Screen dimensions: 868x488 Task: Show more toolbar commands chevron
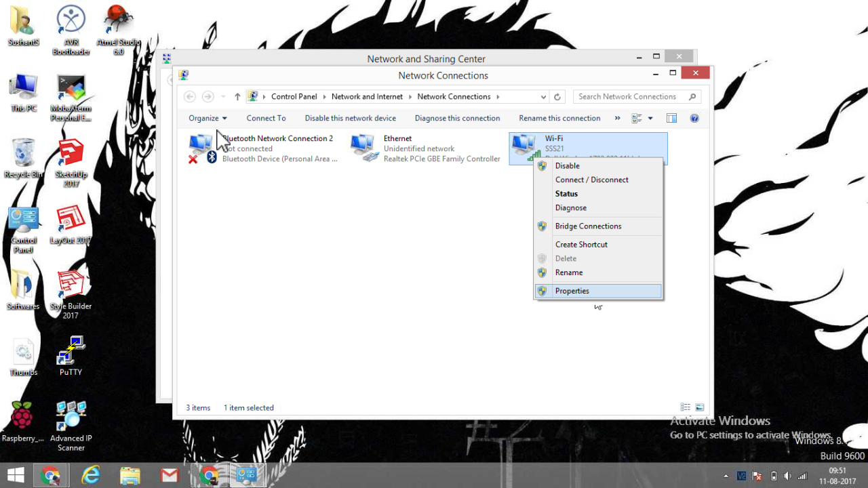617,118
